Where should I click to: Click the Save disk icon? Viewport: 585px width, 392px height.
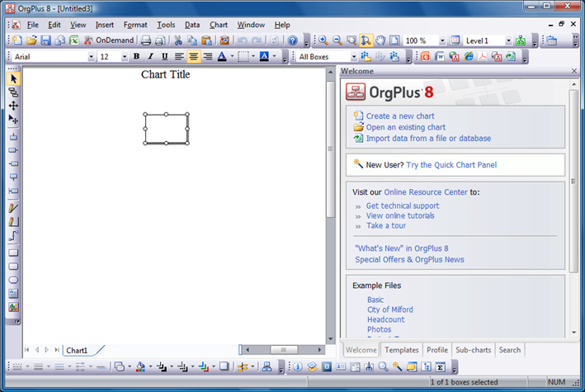46,40
